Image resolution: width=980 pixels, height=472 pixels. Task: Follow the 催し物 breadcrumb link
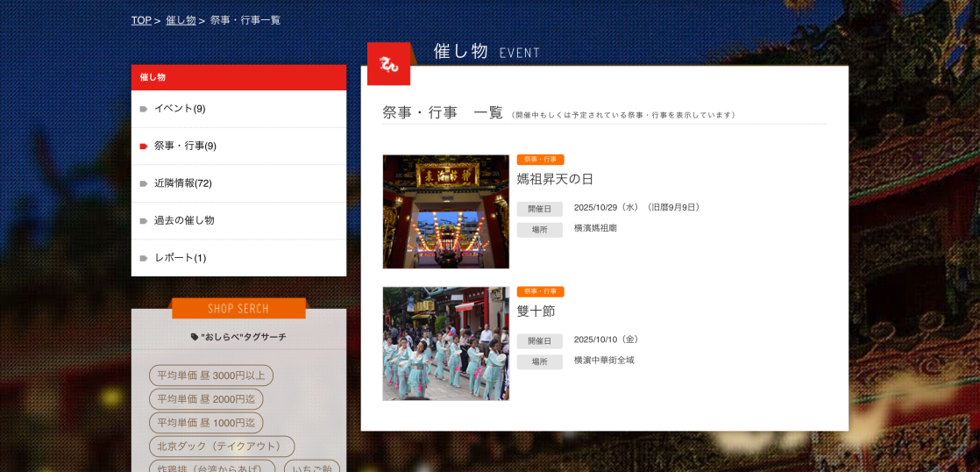coord(181,20)
